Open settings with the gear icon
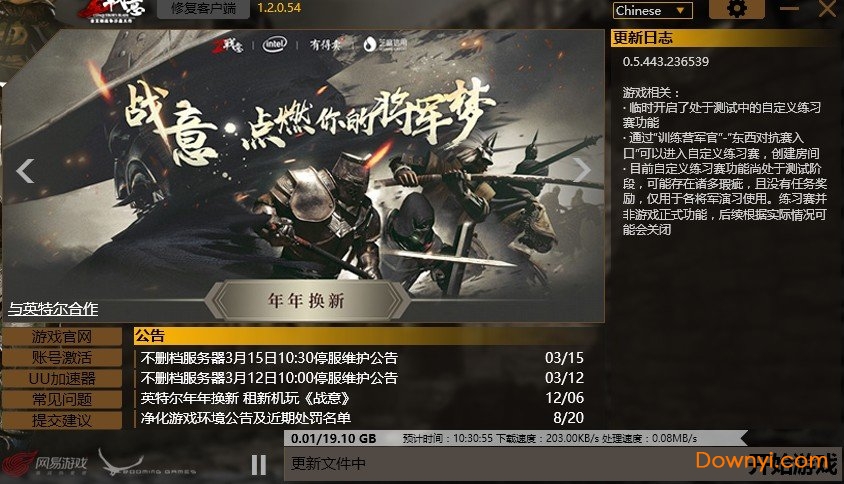This screenshot has height=484, width=844. click(736, 9)
